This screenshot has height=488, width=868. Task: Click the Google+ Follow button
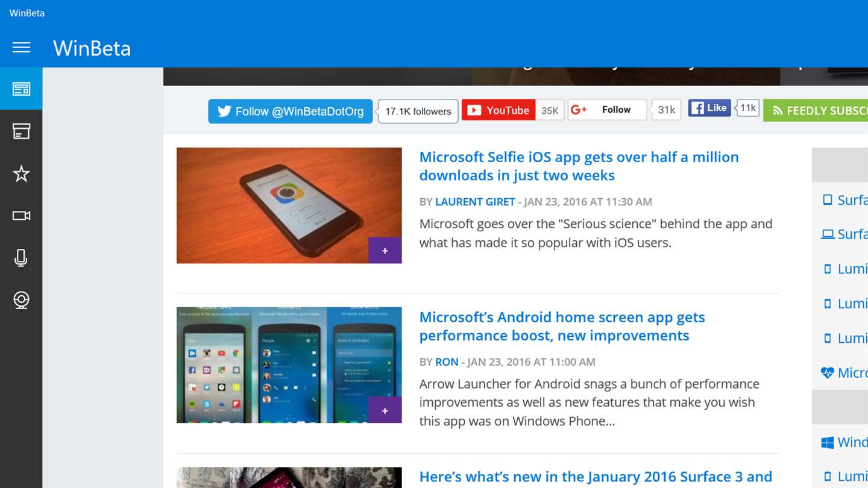pyautogui.click(x=607, y=110)
